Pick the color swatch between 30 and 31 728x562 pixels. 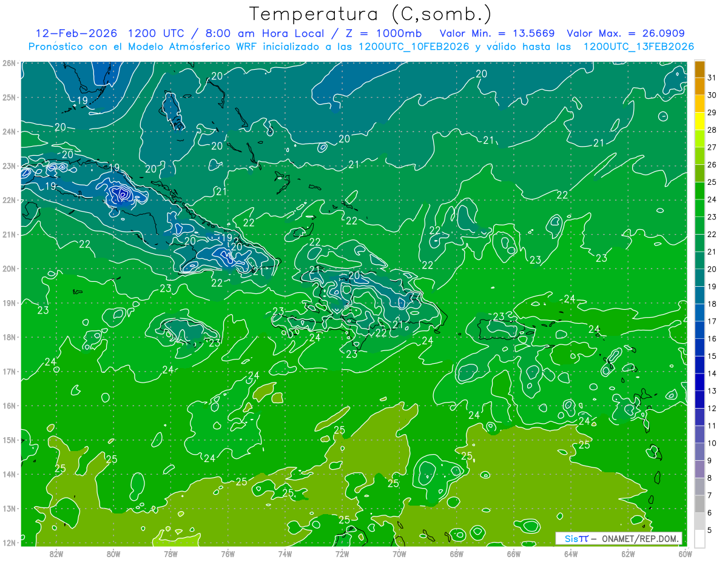(x=699, y=87)
